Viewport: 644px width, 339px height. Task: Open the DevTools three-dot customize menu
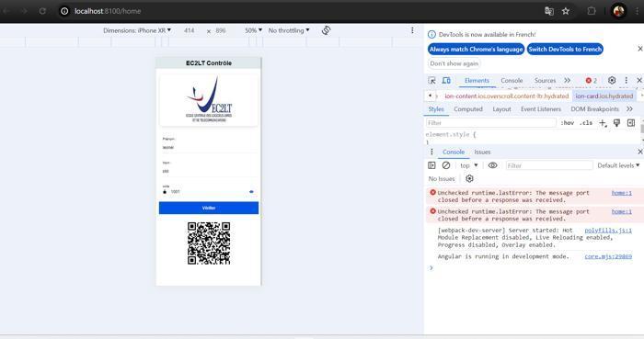pyautogui.click(x=626, y=80)
